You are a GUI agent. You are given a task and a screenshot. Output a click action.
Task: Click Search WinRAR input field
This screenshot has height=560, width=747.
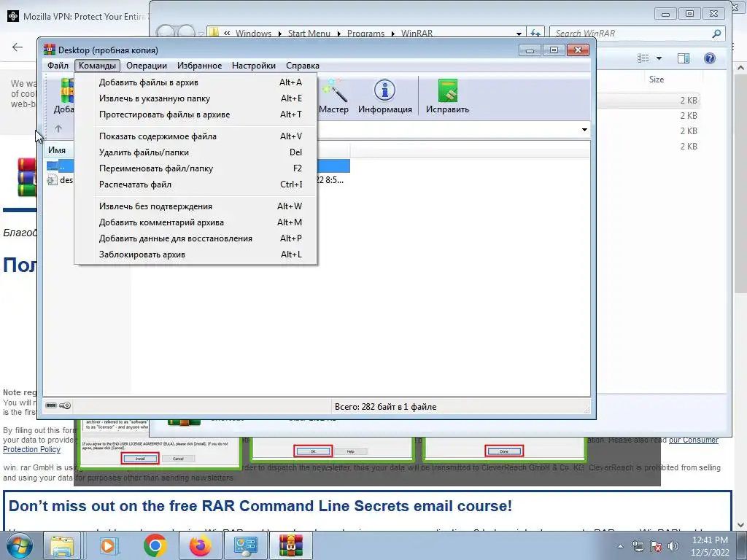[631, 34]
